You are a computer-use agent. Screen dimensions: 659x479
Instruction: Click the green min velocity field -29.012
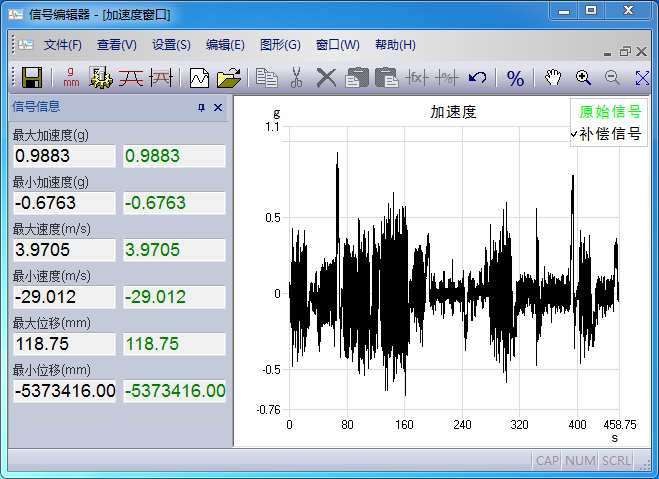point(174,297)
